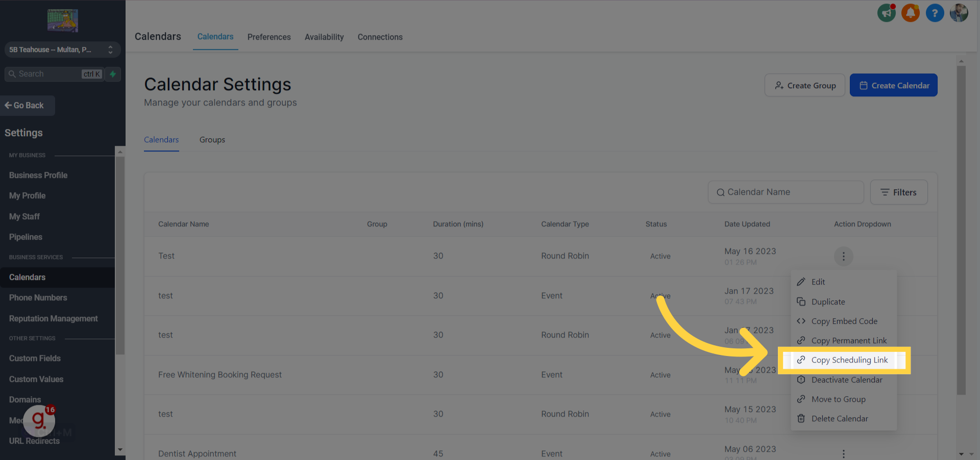
Task: Switch to the Preferences top tab
Action: tap(269, 37)
